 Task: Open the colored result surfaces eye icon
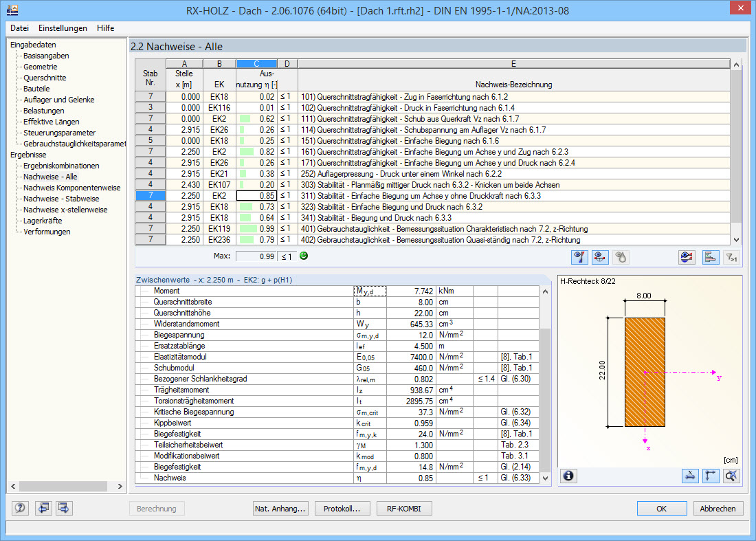click(687, 257)
